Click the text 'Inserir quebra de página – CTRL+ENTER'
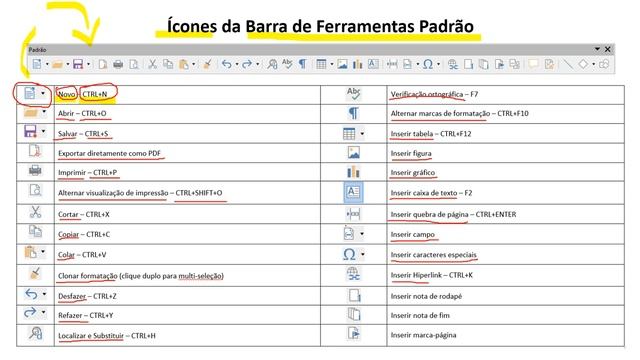 453,214
